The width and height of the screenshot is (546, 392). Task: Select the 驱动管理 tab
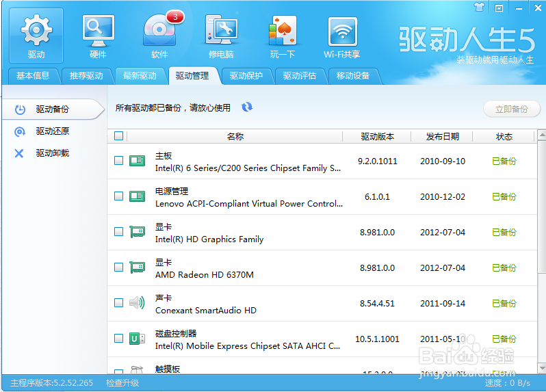tap(192, 76)
